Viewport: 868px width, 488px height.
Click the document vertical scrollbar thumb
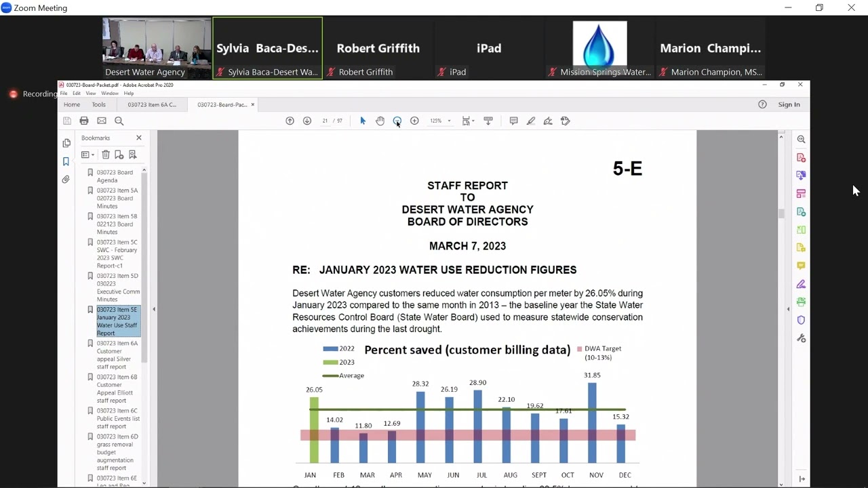point(781,213)
